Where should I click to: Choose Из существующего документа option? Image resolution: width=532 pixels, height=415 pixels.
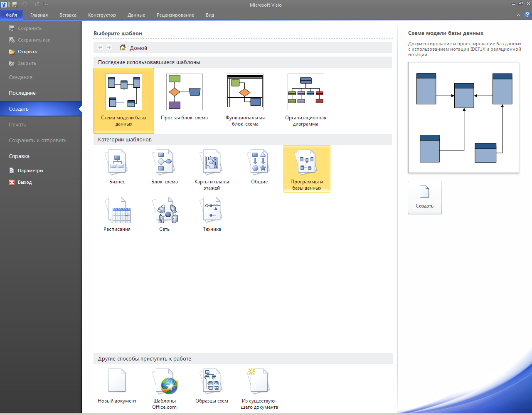tap(259, 389)
